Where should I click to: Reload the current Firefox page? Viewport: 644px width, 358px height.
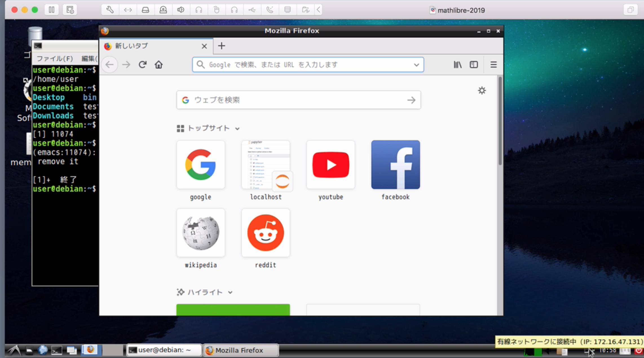point(143,65)
